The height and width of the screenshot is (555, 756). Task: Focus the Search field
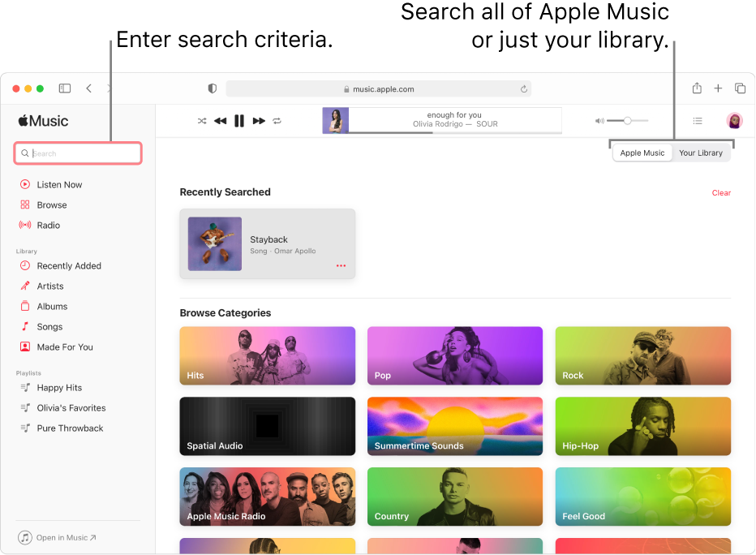tap(78, 153)
